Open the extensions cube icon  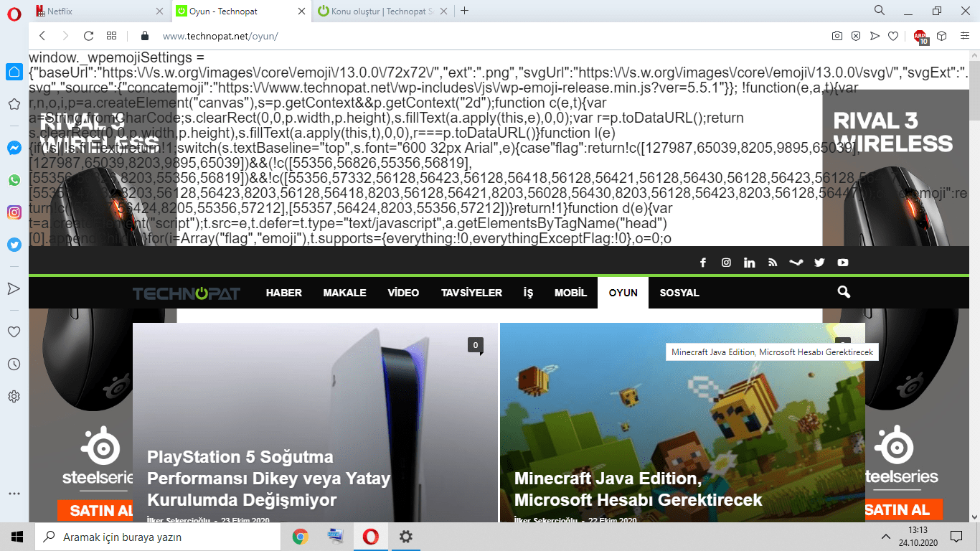[x=942, y=36]
